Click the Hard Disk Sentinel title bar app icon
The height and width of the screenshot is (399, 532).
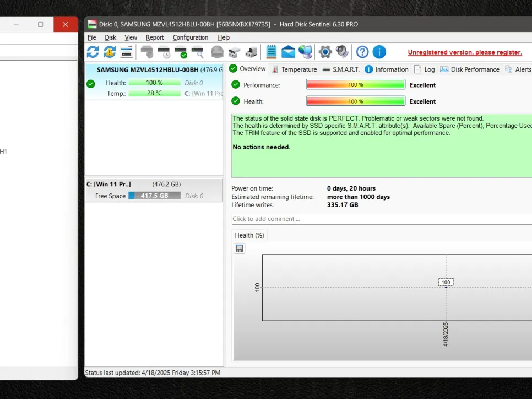coord(92,24)
